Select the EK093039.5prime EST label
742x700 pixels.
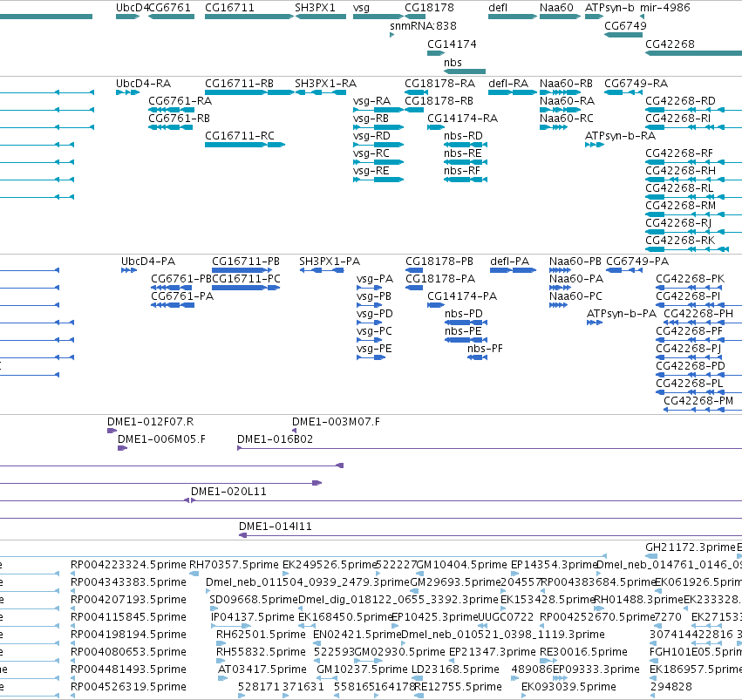click(568, 687)
